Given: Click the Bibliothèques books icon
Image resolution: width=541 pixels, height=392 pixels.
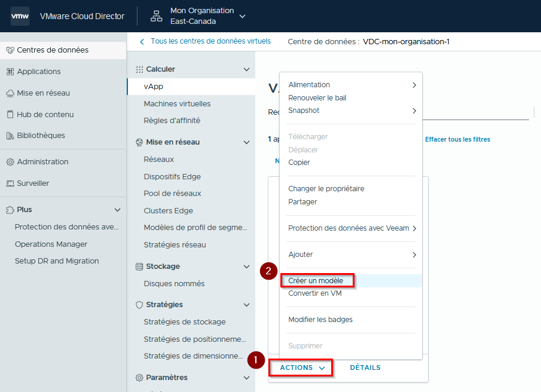Looking at the screenshot, I should 10,136.
